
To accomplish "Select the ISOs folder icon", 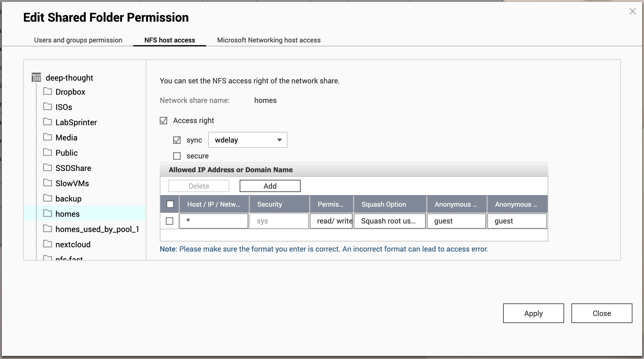I will click(x=48, y=107).
